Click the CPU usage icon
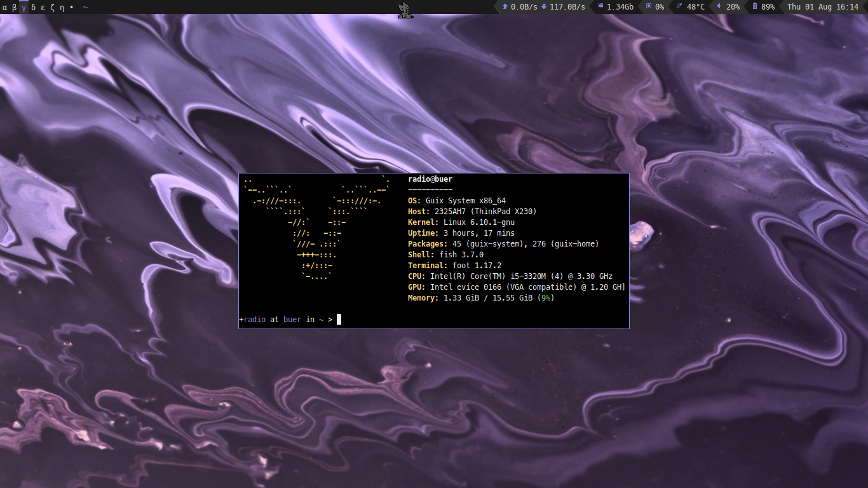868x488 pixels. (649, 6)
